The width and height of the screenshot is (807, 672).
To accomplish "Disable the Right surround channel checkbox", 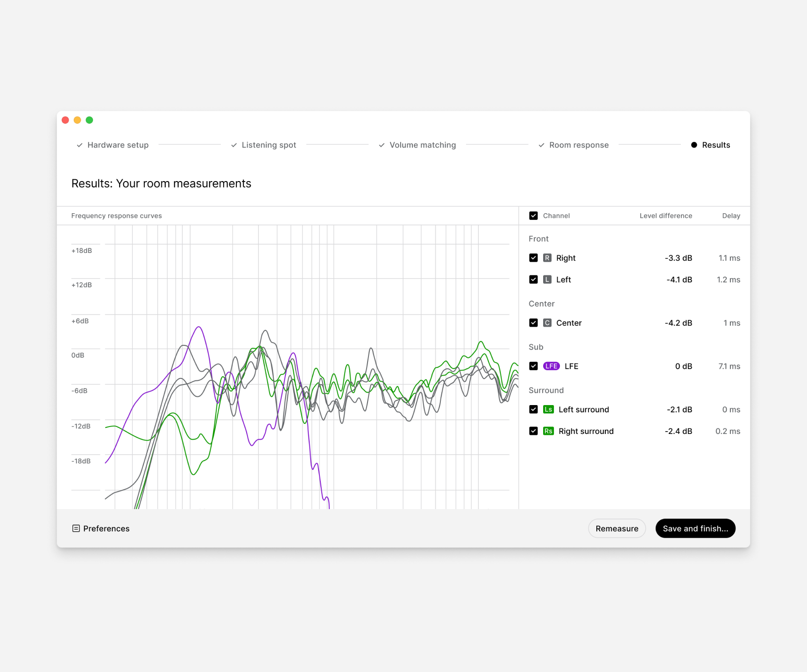I will 533,431.
